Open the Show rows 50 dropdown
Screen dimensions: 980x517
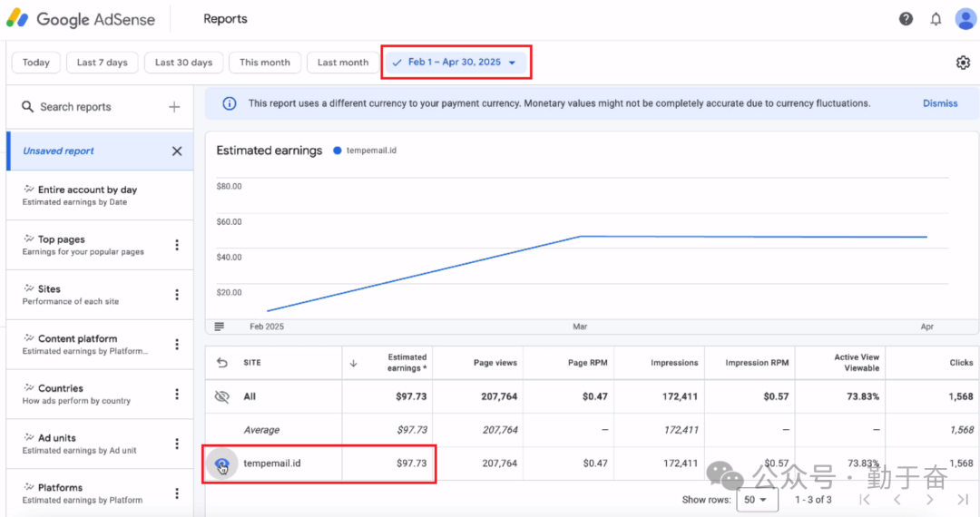(x=757, y=500)
